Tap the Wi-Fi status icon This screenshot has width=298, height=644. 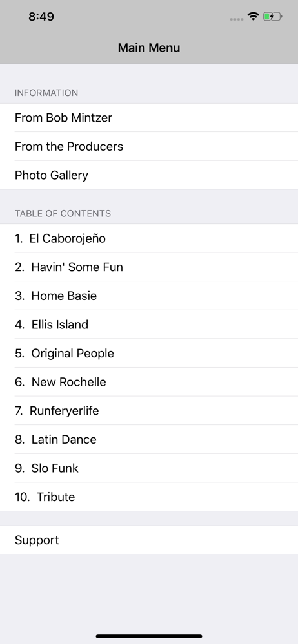tap(253, 17)
